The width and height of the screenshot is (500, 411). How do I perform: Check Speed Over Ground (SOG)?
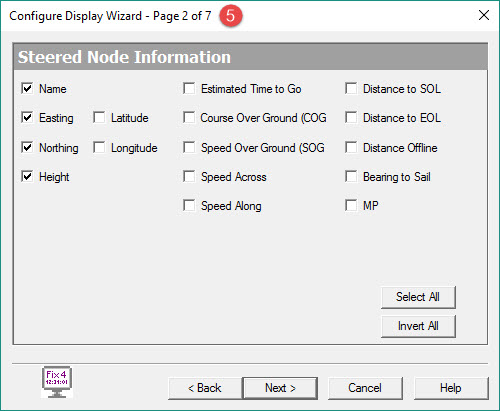(x=189, y=147)
